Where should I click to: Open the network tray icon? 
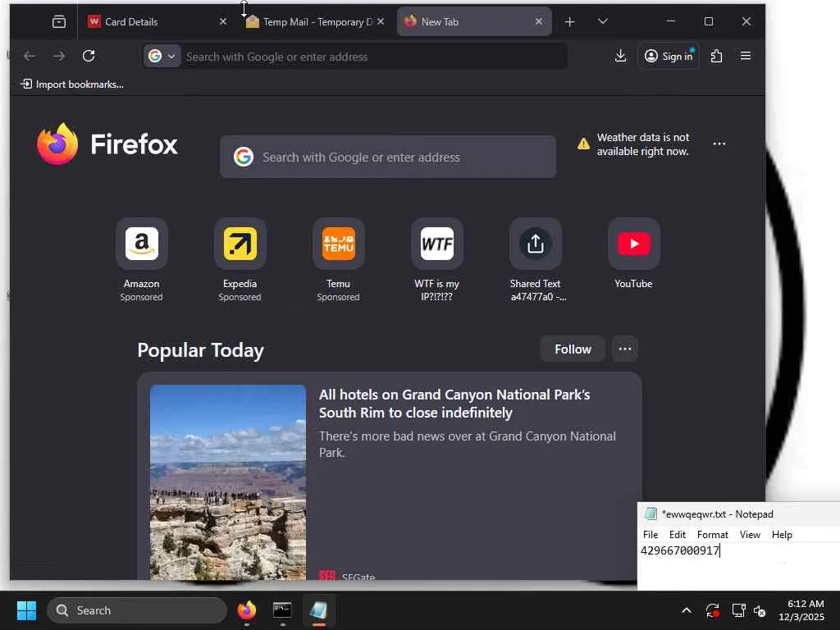(x=739, y=610)
